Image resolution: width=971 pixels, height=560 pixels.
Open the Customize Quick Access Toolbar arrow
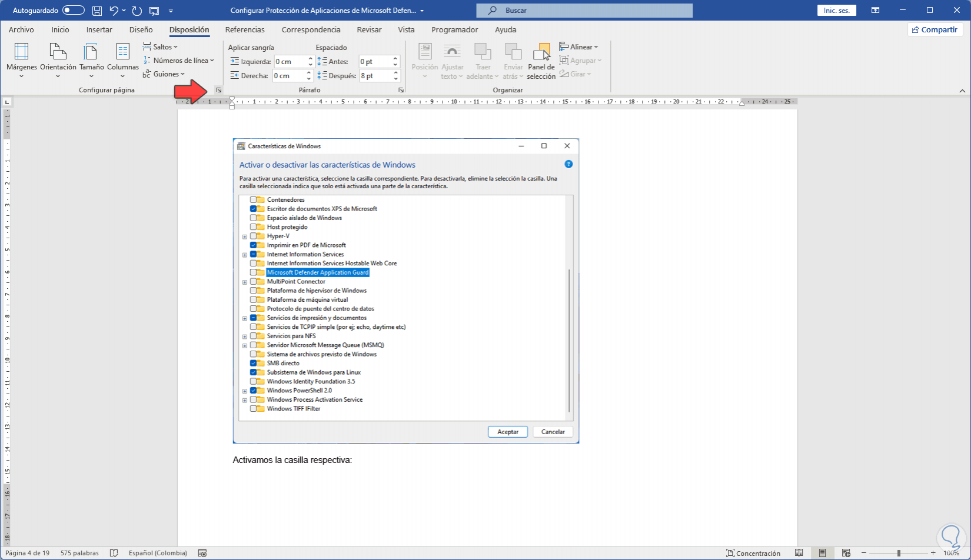[x=171, y=11]
